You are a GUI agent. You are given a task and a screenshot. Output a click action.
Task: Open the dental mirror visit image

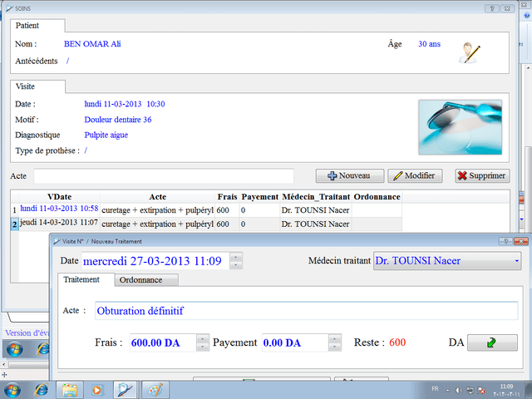[460, 126]
